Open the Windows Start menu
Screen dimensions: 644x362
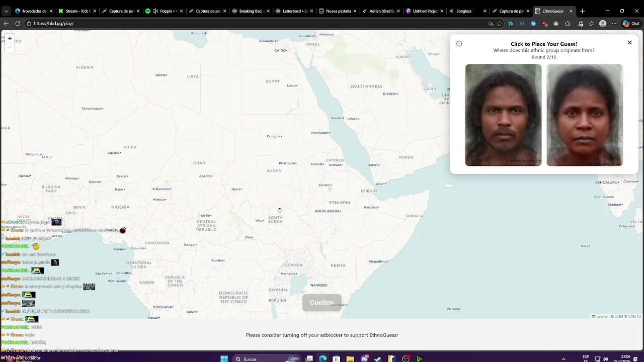[x=224, y=359]
